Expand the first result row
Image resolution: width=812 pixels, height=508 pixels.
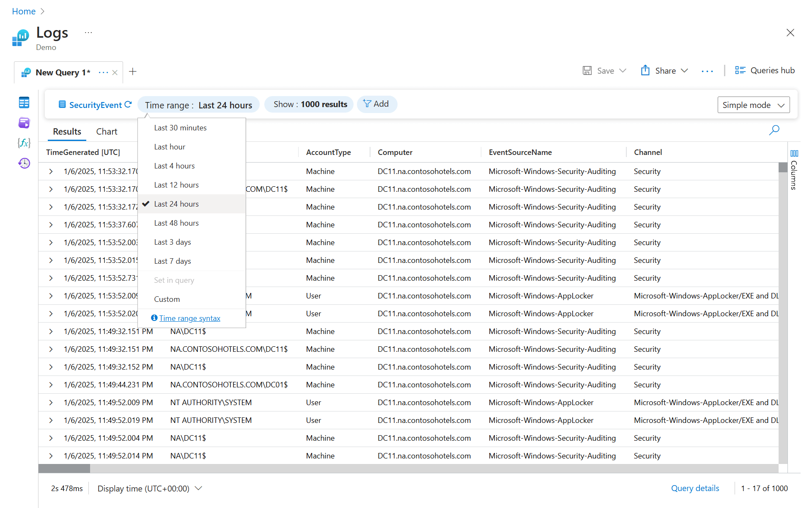(x=51, y=171)
